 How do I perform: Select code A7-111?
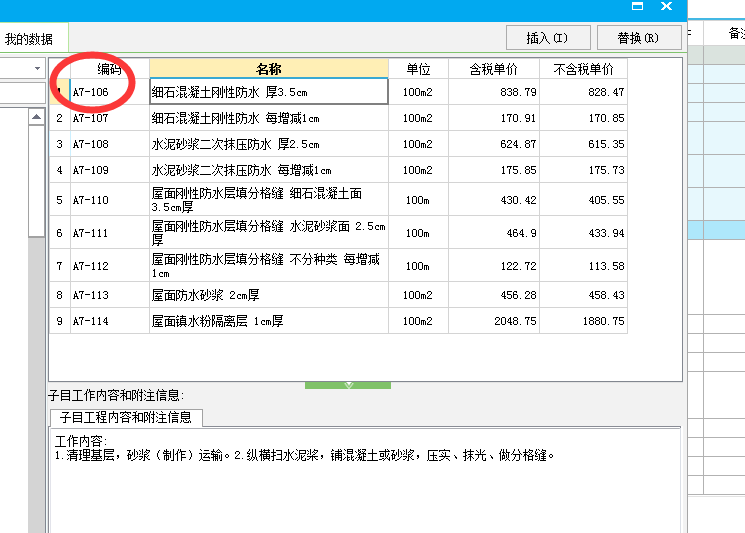[110, 233]
